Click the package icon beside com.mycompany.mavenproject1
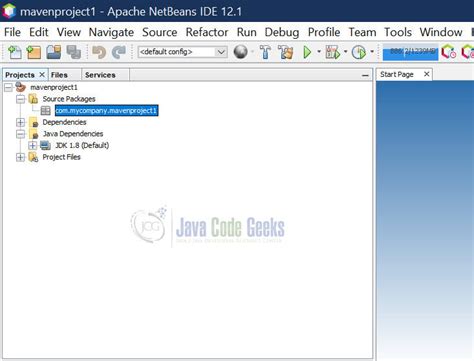The width and height of the screenshot is (474, 361). tap(46, 111)
